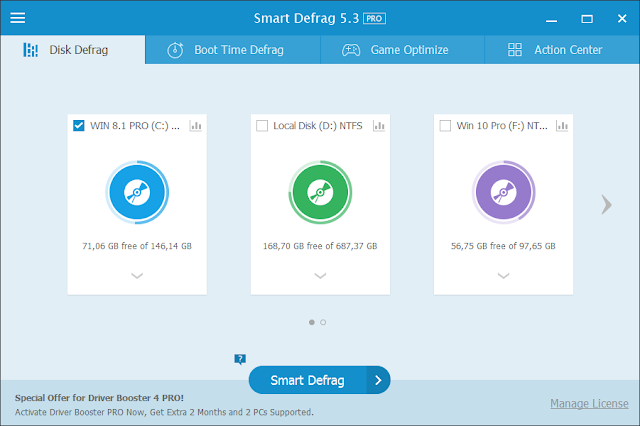Image resolution: width=640 pixels, height=426 pixels.
Task: Click the green disk icon for drive D:
Action: 320,192
